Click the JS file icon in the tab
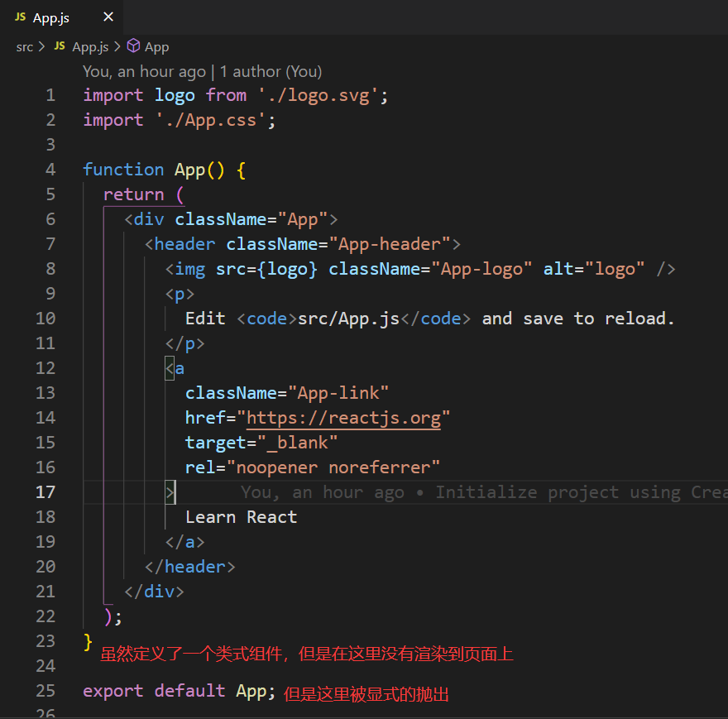The width and height of the screenshot is (728, 719). coord(20,17)
